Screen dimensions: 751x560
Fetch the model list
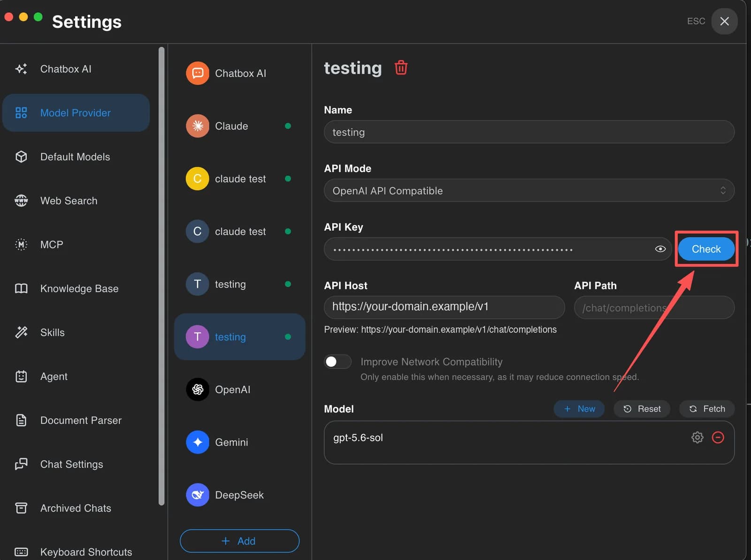point(707,409)
